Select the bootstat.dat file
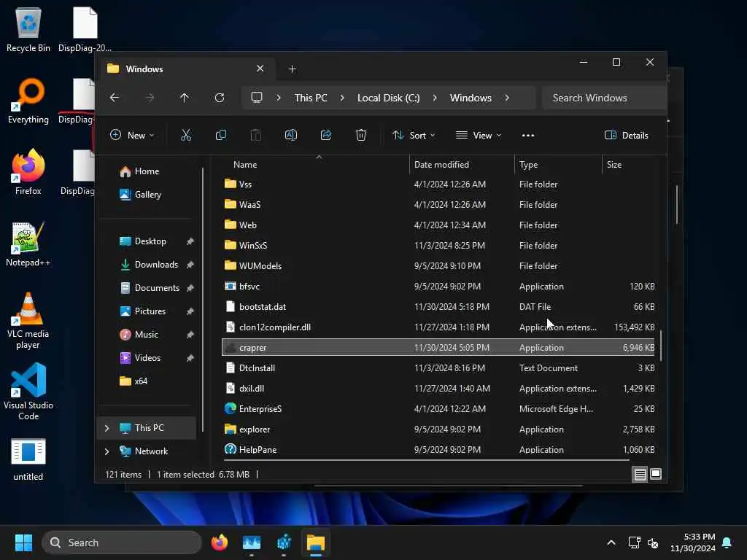The image size is (747, 560). click(438, 307)
